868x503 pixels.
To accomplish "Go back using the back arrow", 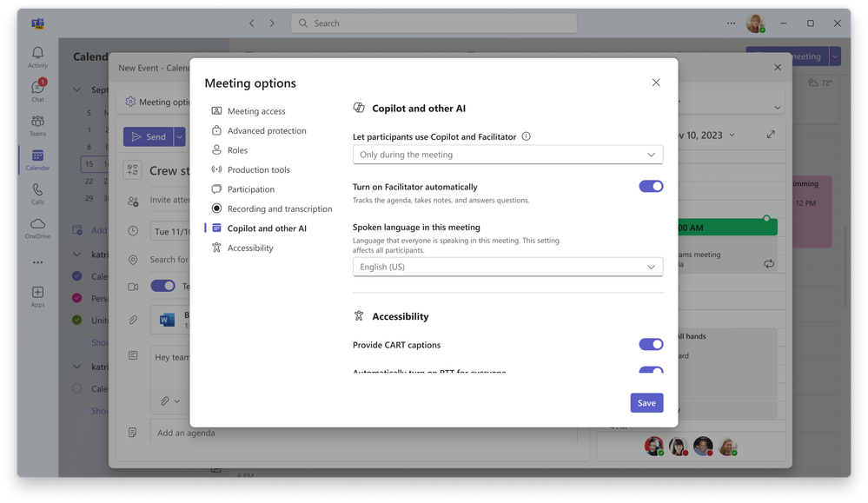I will pyautogui.click(x=252, y=23).
